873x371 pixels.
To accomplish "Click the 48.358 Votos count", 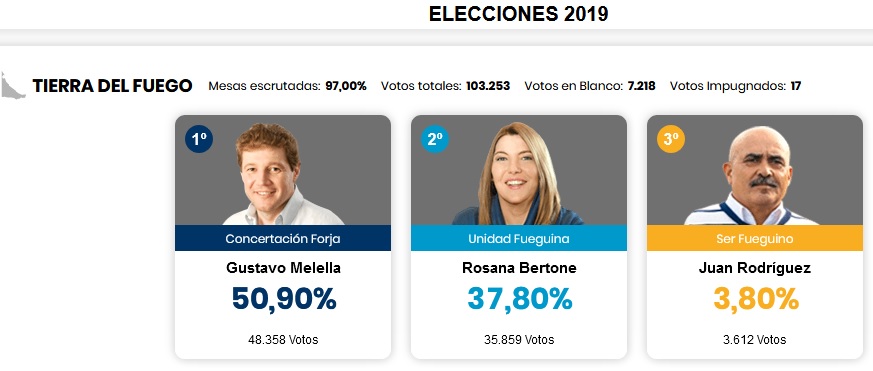I will (x=283, y=340).
